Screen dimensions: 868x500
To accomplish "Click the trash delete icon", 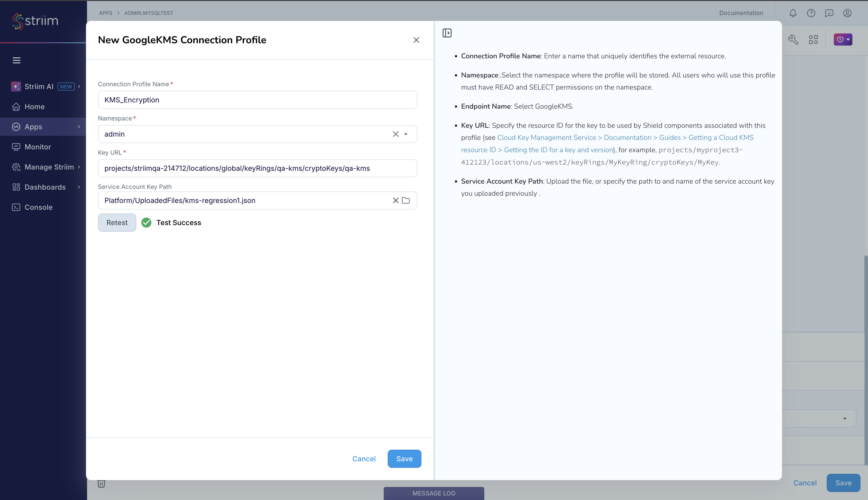I will click(x=101, y=483).
